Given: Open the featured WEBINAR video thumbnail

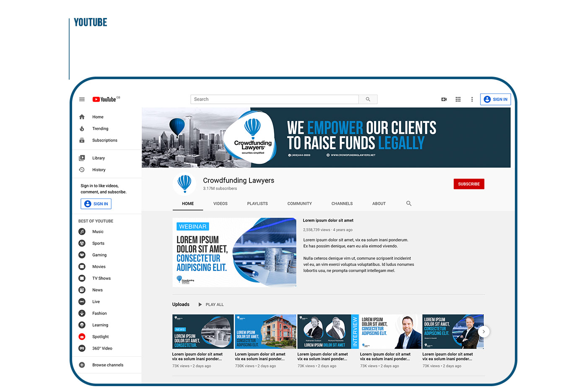Looking at the screenshot, I should click(x=234, y=252).
